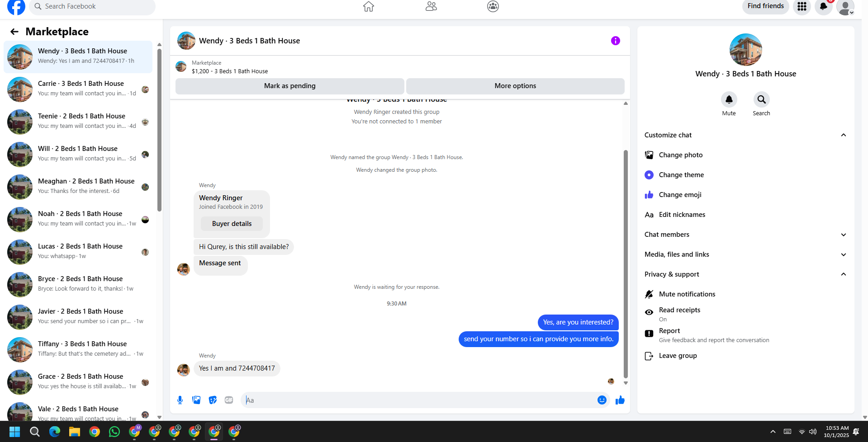Toggle Mute notifications option
This screenshot has height=442, width=868.
click(x=745, y=294)
